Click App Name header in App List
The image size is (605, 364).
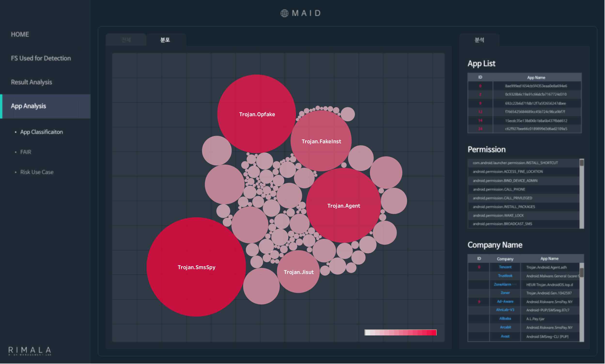(536, 77)
